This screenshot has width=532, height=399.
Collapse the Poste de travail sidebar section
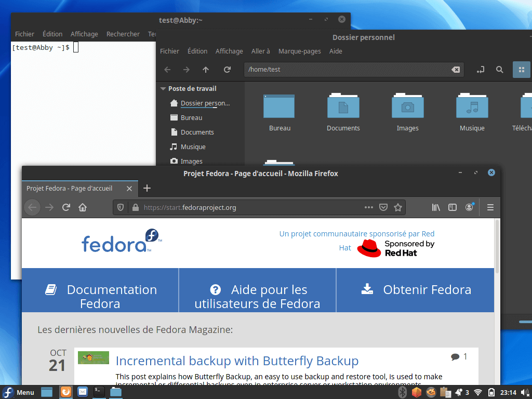[163, 88]
